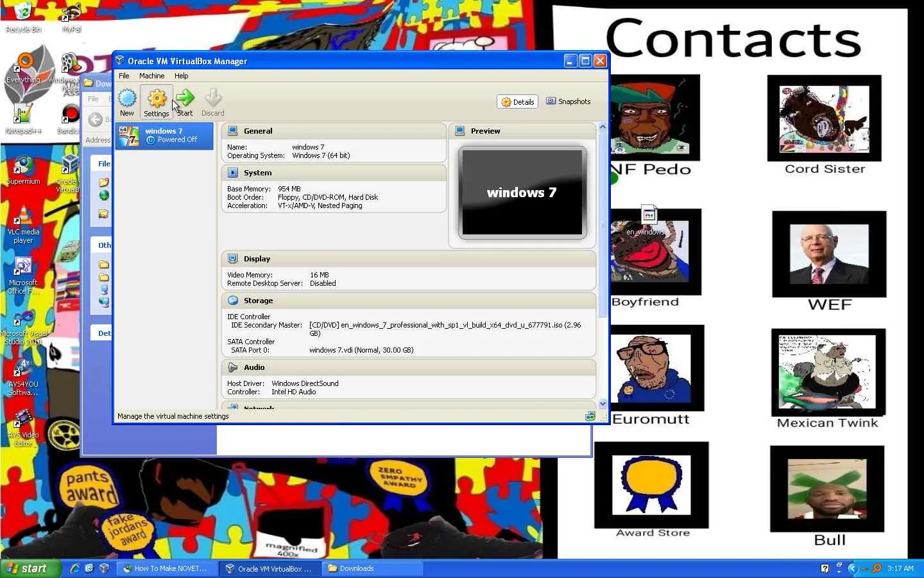Select the MyPal desktop icon

[71, 18]
